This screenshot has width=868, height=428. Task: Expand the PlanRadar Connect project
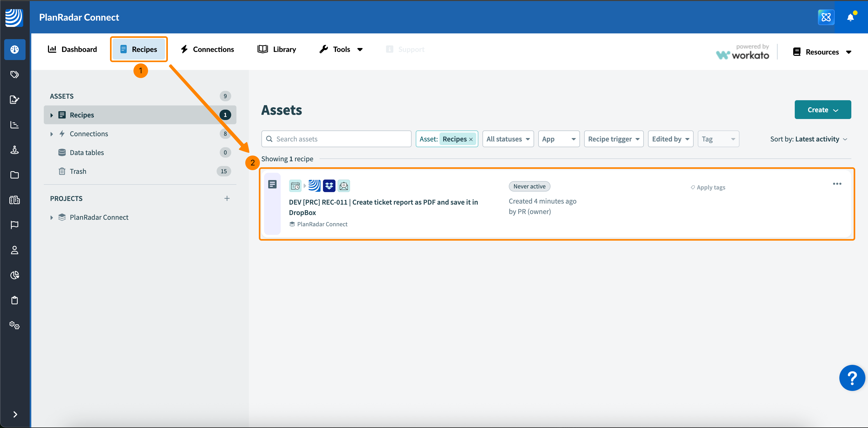52,218
